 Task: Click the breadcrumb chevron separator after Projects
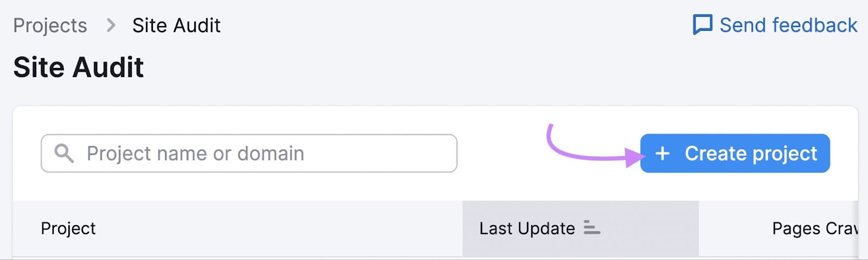click(111, 26)
